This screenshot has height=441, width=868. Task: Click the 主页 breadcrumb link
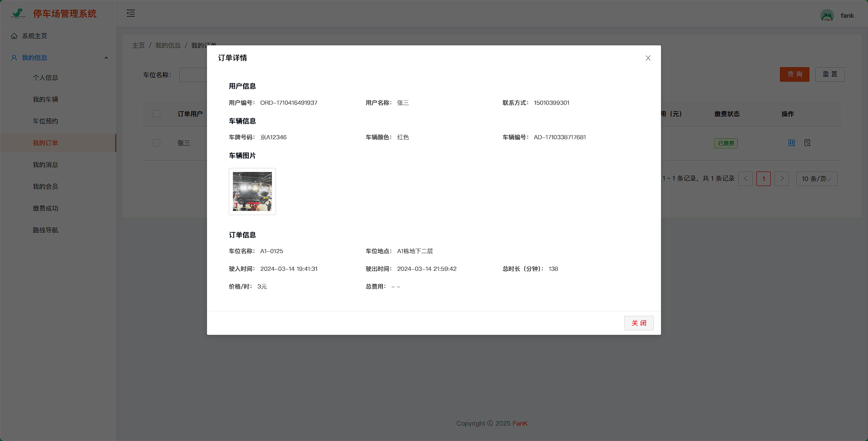click(x=138, y=45)
